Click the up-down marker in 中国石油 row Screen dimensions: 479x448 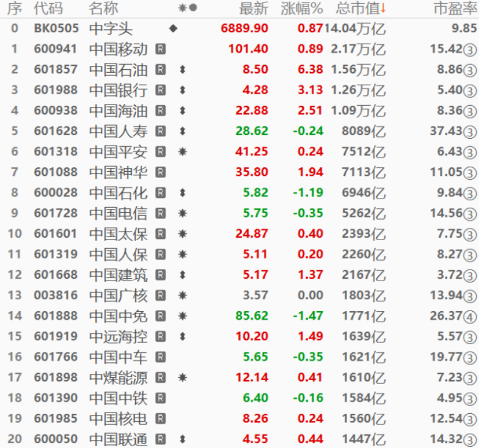(182, 70)
